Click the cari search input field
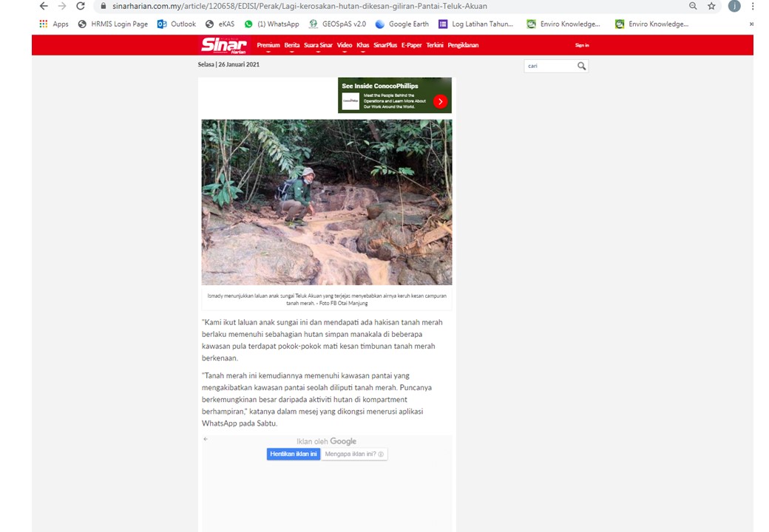Screen dimensions: 769x532 pos(550,66)
